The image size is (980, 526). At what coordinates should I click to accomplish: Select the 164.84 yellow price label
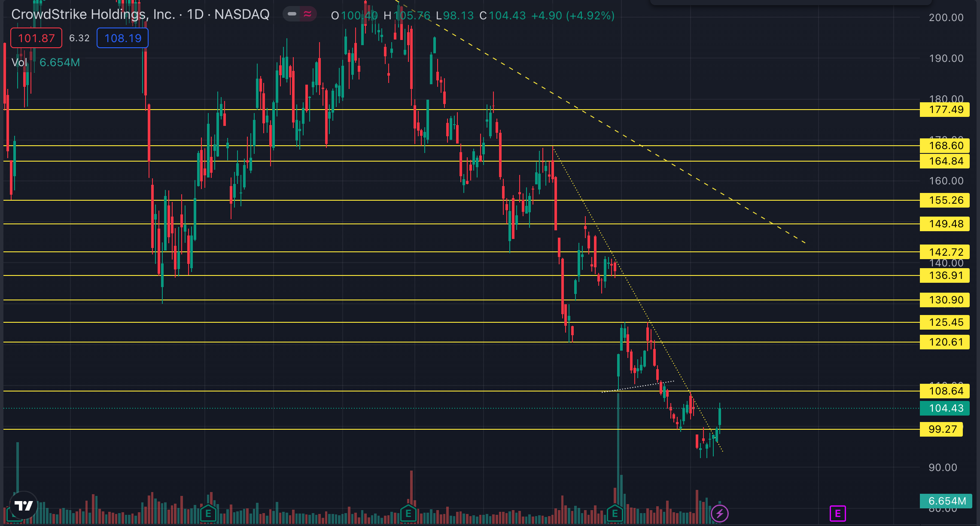945,161
